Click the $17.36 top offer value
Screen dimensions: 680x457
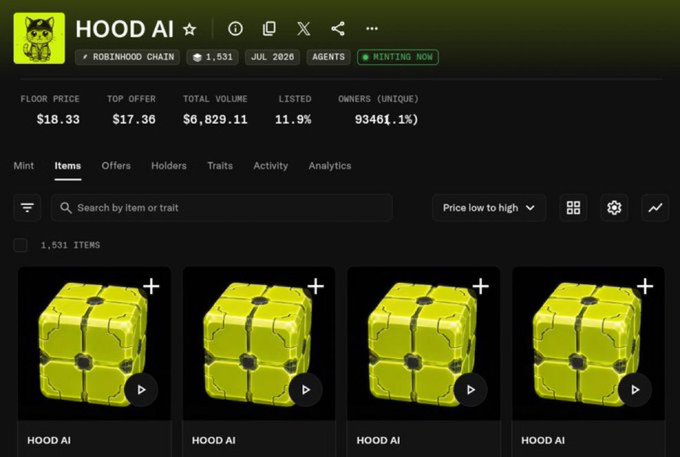pyautogui.click(x=134, y=120)
